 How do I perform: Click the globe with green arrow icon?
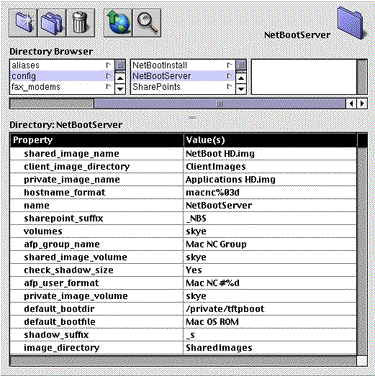(118, 23)
